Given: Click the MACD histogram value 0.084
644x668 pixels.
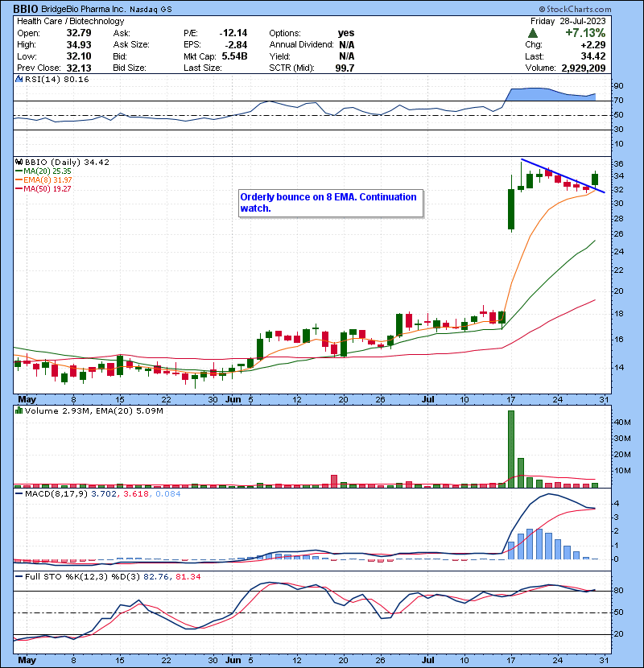Looking at the screenshot, I should pyautogui.click(x=168, y=494).
